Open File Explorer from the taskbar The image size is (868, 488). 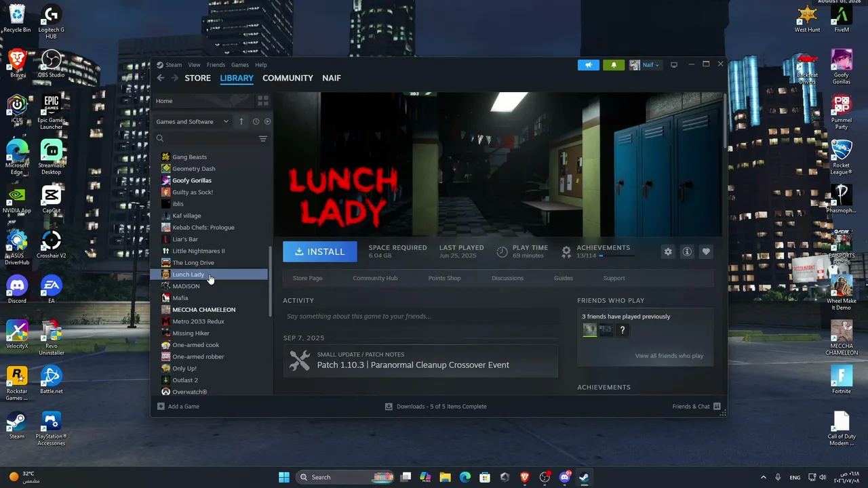[x=445, y=477]
